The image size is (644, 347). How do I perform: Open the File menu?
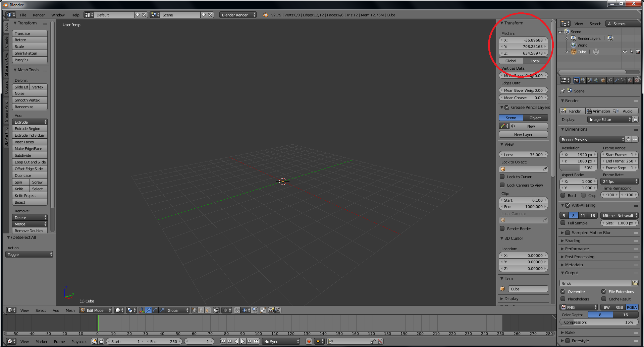[23, 15]
